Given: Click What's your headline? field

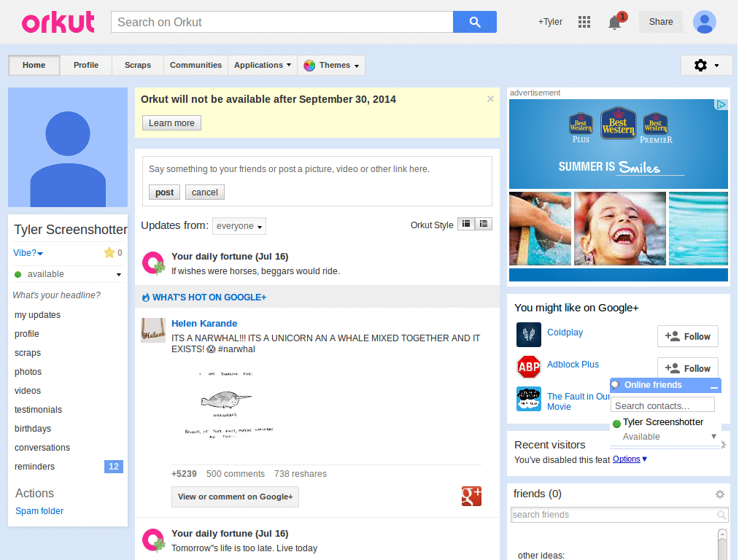Looking at the screenshot, I should pyautogui.click(x=57, y=295).
